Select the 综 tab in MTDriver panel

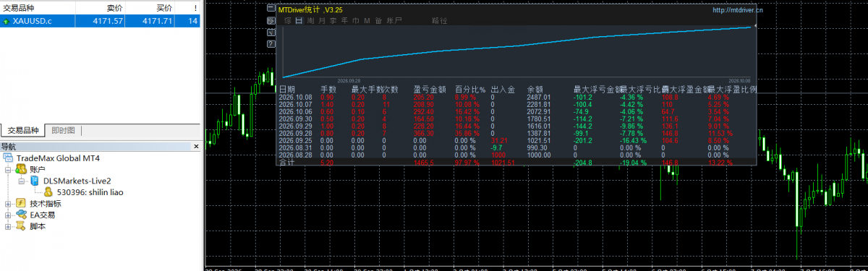288,21
